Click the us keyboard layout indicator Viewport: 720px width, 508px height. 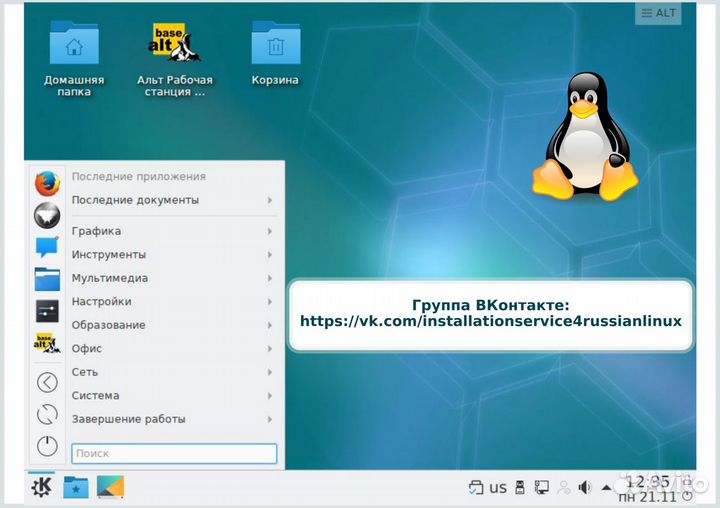point(498,487)
